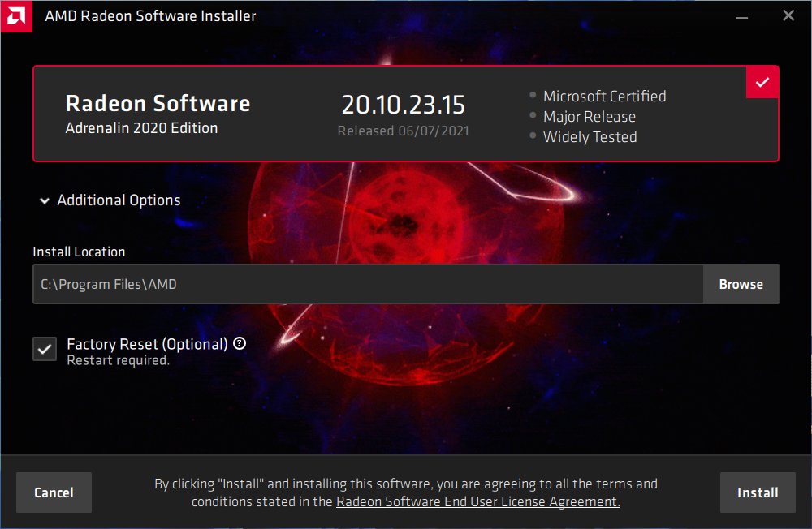Open the Radeon Software End User License Agreement
Image resolution: width=812 pixels, height=529 pixels.
(477, 502)
